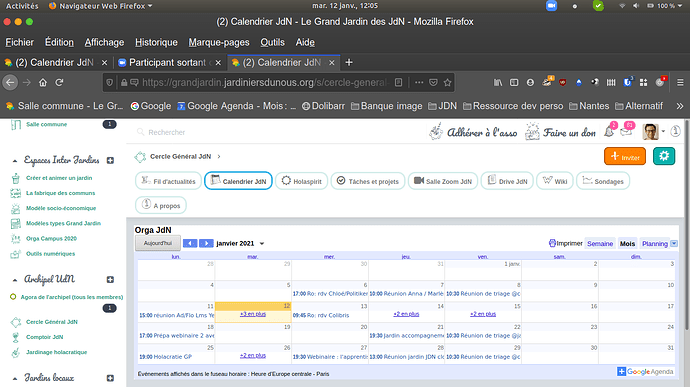690x387 pixels.
Task: Open the teal settings gear button
Action: click(664, 156)
